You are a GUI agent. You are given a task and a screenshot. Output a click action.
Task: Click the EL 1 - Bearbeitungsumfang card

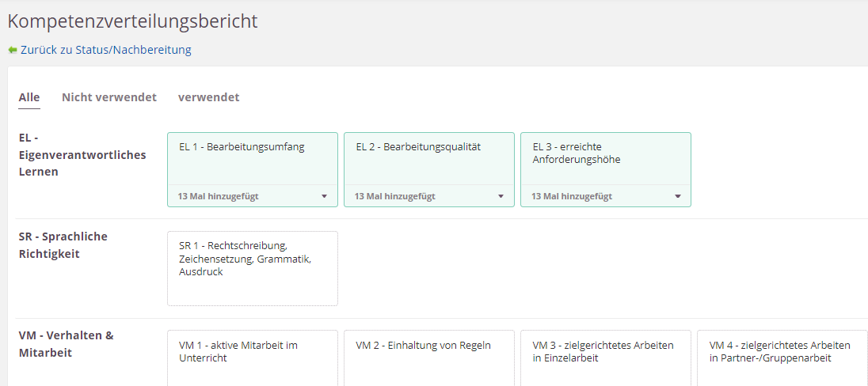pos(253,158)
